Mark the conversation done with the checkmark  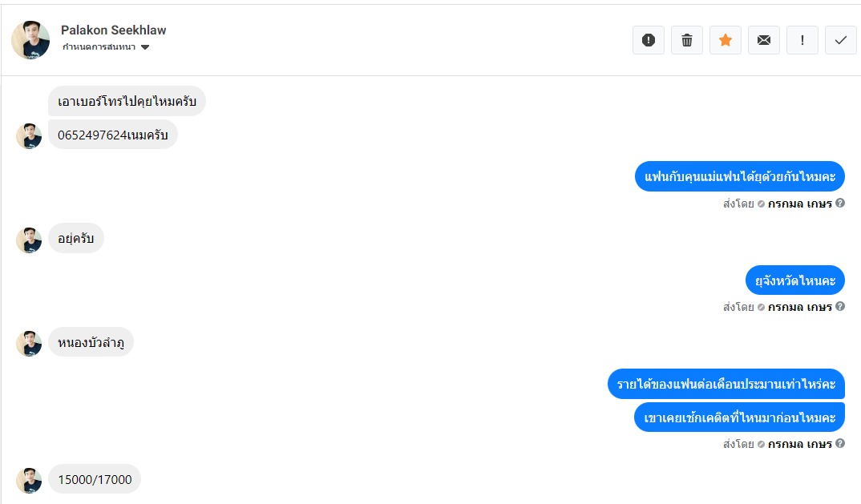pyautogui.click(x=841, y=40)
